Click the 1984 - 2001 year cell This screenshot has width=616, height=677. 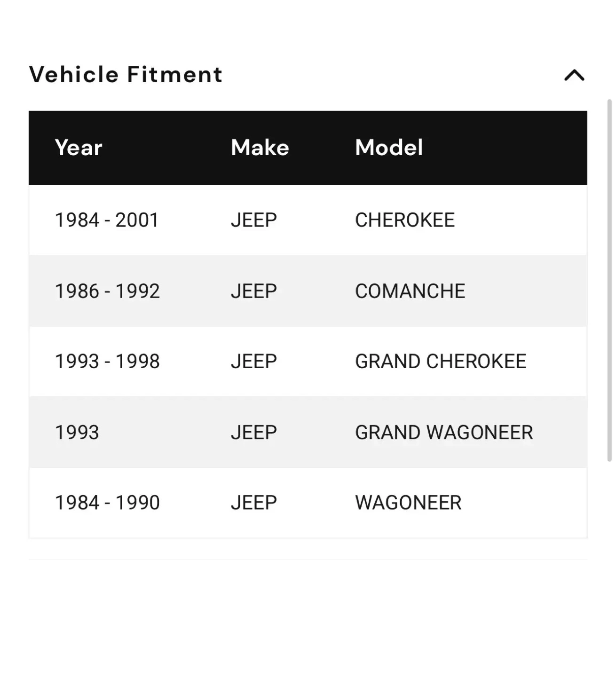[107, 220]
